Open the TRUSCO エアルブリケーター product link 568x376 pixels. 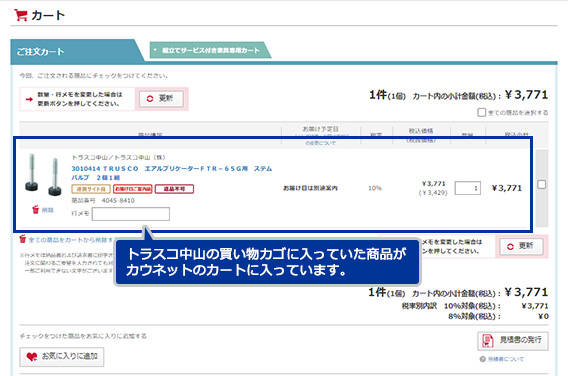pyautogui.click(x=172, y=173)
